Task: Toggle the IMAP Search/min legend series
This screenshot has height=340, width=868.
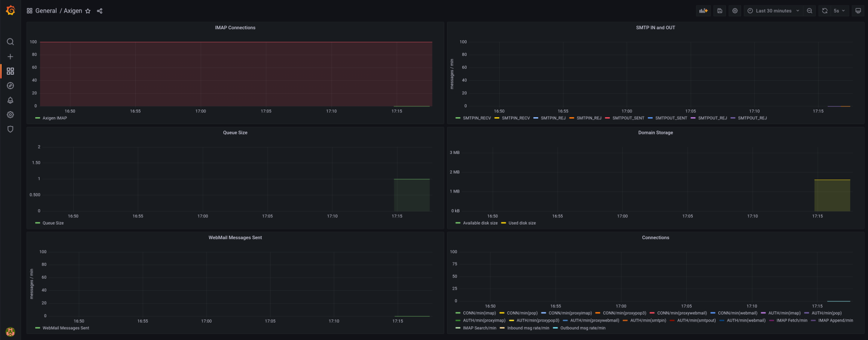Action: (480, 328)
